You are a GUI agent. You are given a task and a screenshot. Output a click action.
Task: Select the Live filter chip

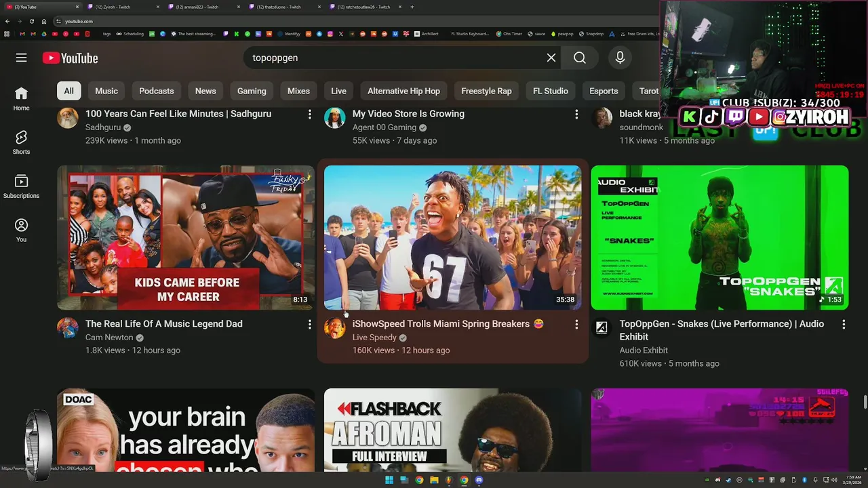339,91
